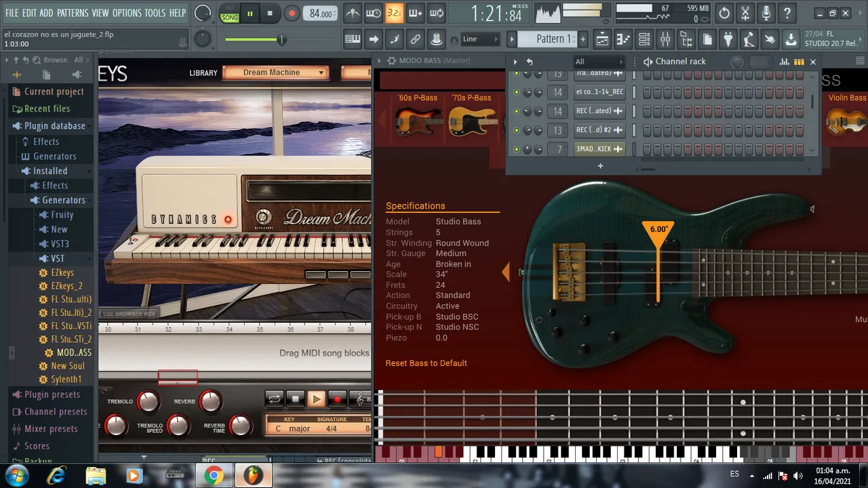The image size is (868, 488).
Task: Mute the el co..1-14_REC channel
Action: pyautogui.click(x=517, y=91)
